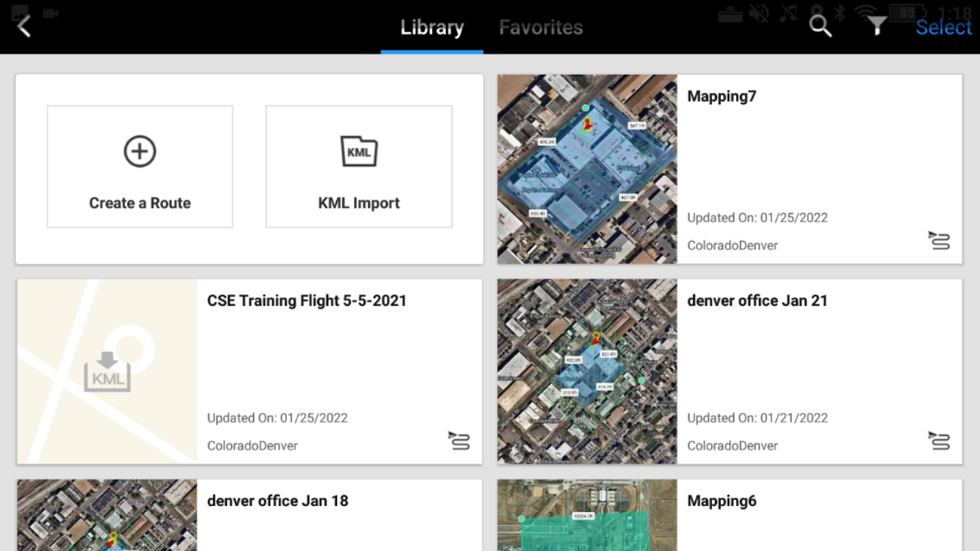Switch to the Favorites tab
This screenshot has width=980, height=551.
541,28
